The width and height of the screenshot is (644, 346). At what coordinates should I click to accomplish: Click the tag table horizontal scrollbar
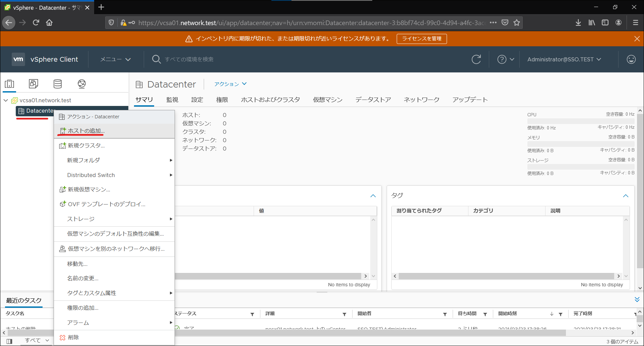[507, 276]
